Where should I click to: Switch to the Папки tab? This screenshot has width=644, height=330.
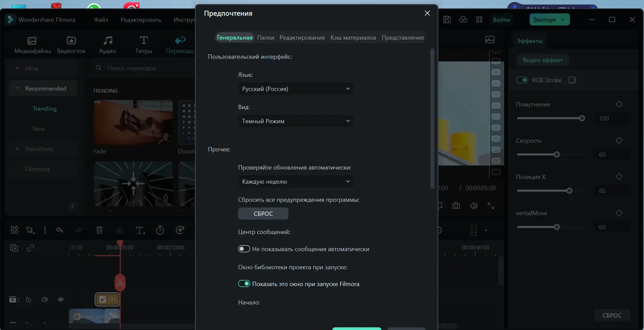point(266,38)
